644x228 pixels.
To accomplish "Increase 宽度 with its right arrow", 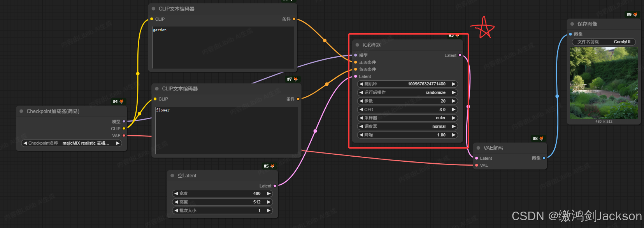I will click(268, 193).
